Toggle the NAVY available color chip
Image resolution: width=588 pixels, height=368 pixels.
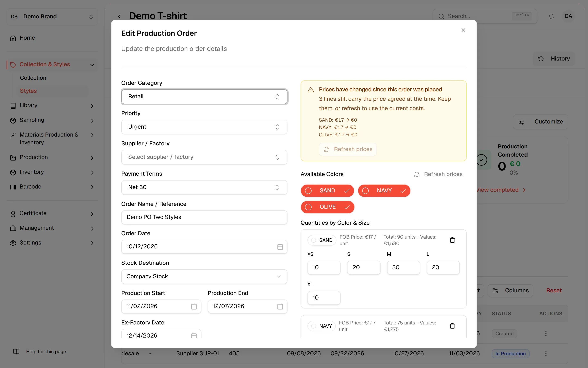coord(384,191)
